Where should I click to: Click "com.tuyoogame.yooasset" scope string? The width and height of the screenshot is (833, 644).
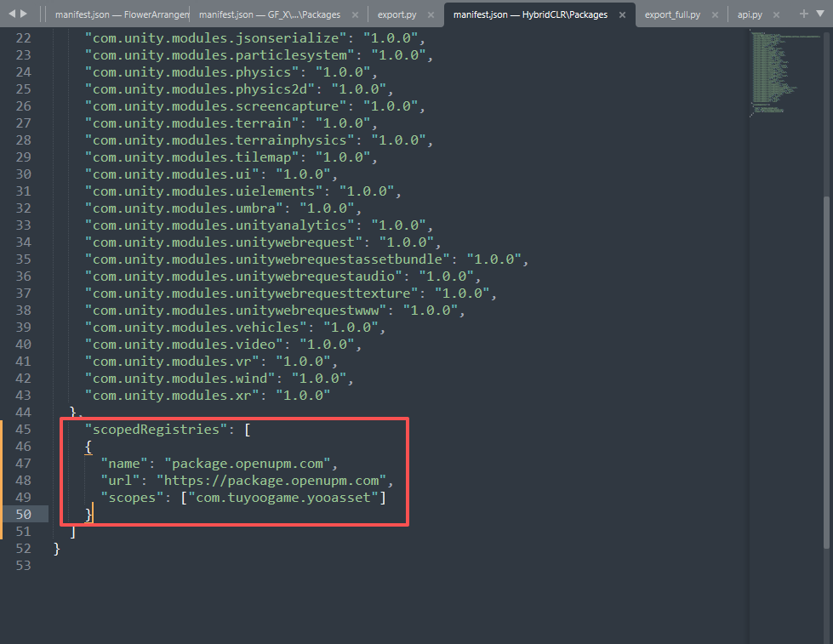283,498
